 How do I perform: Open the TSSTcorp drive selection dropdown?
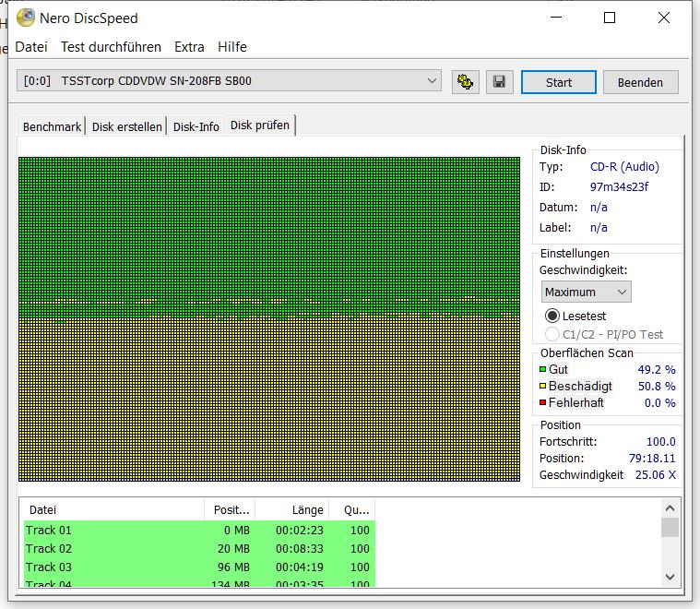click(229, 81)
